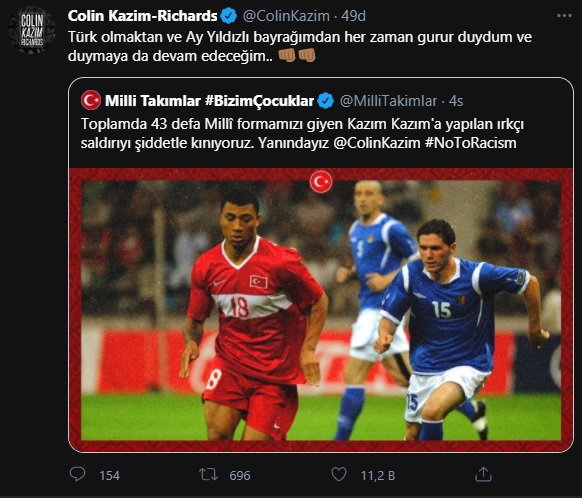
Task: Click the reply speech bubble icon
Action: point(77,474)
